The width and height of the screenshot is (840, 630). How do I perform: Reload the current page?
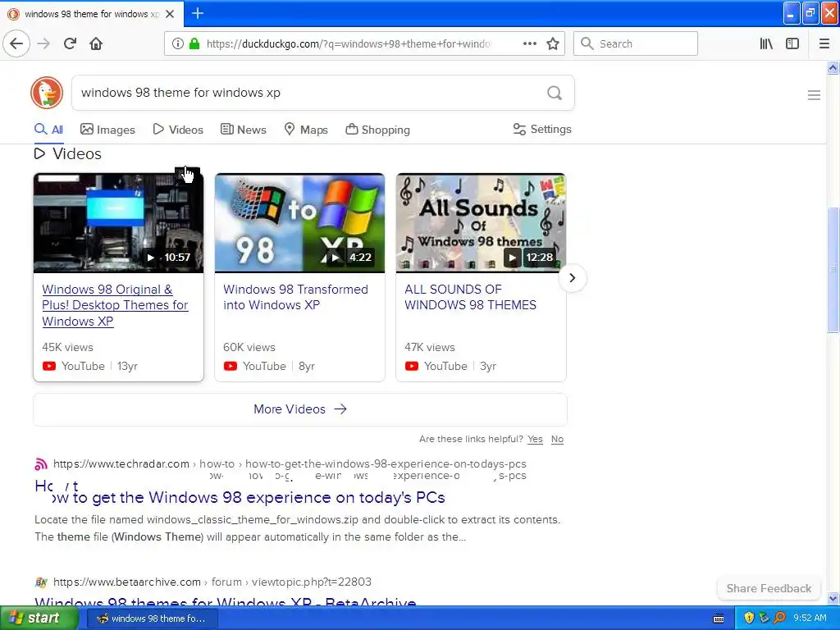pos(71,43)
